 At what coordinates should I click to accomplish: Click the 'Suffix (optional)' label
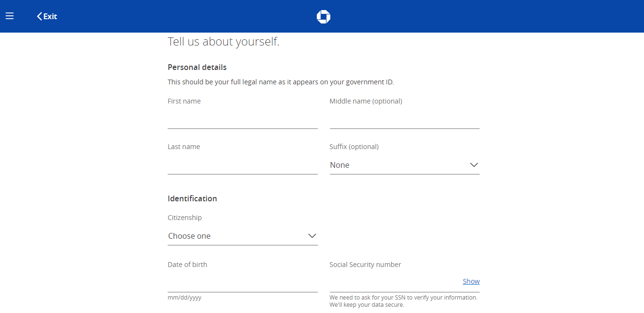pyautogui.click(x=354, y=147)
